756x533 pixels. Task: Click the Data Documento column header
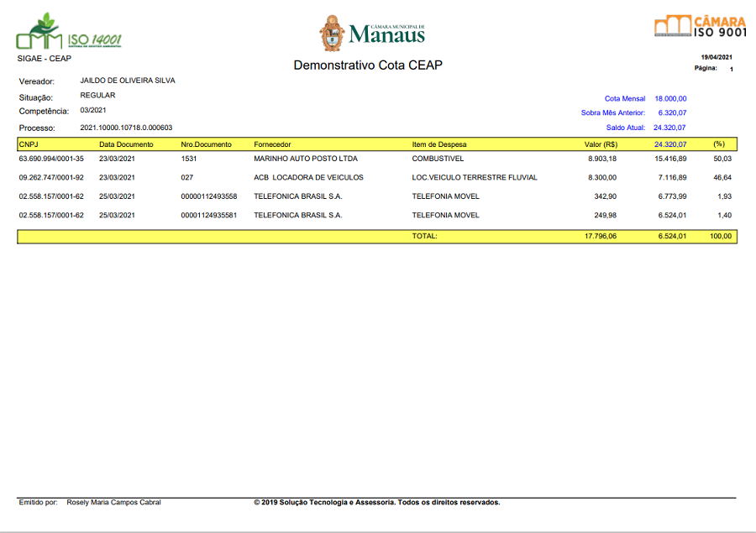(126, 144)
